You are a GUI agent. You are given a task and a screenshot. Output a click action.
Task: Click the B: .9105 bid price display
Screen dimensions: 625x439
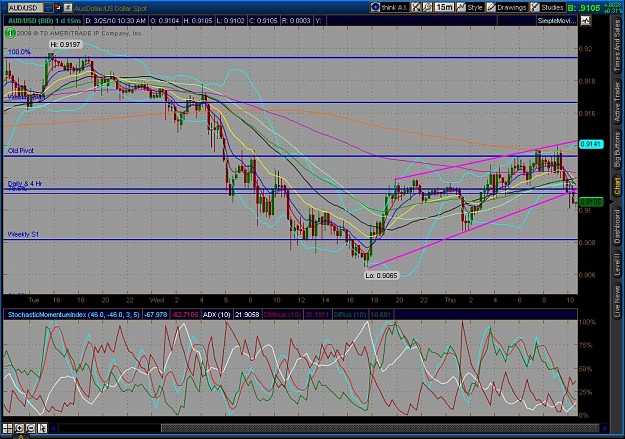(x=584, y=8)
